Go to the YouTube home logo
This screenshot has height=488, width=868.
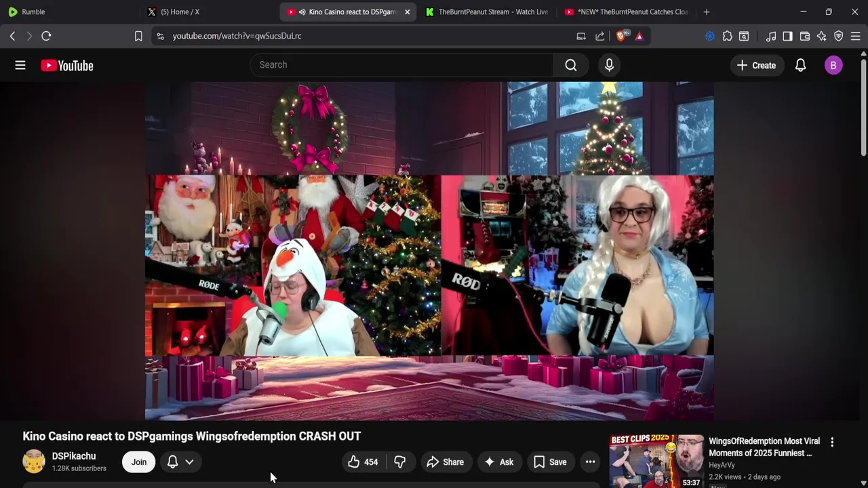pyautogui.click(x=66, y=65)
